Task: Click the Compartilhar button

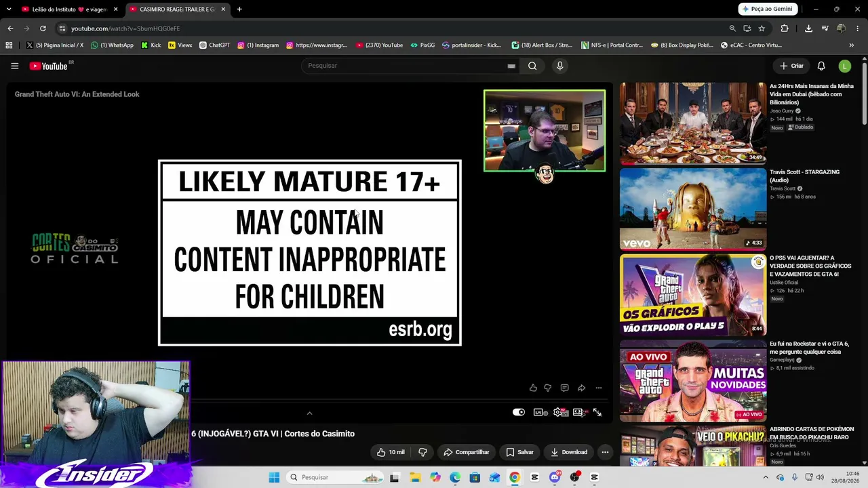Action: pyautogui.click(x=467, y=452)
